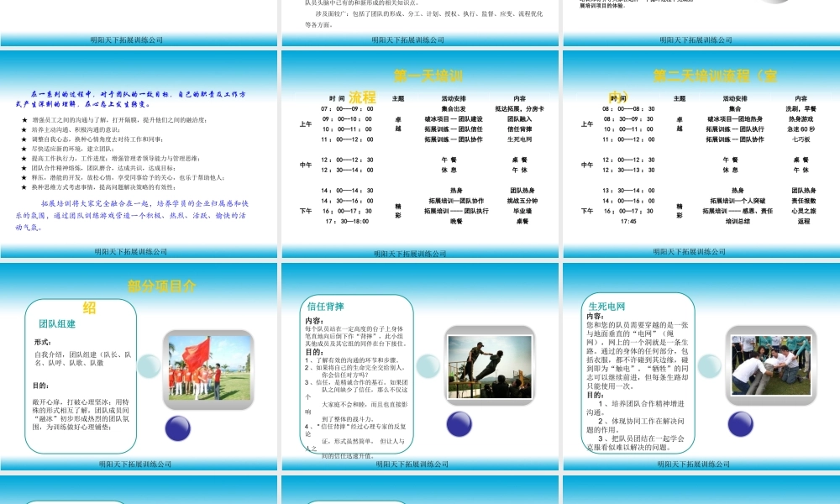The height and width of the screenshot is (504, 840).
Task: Click 抵达拓展, 分房卡 cell
Action: 519,108
